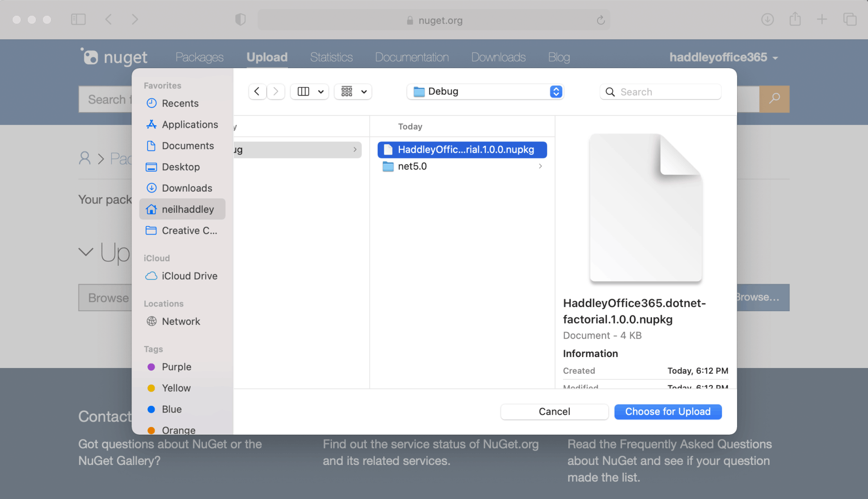Viewport: 868px width, 499px height.
Task: Click the nuget.org address bar
Action: 434,20
